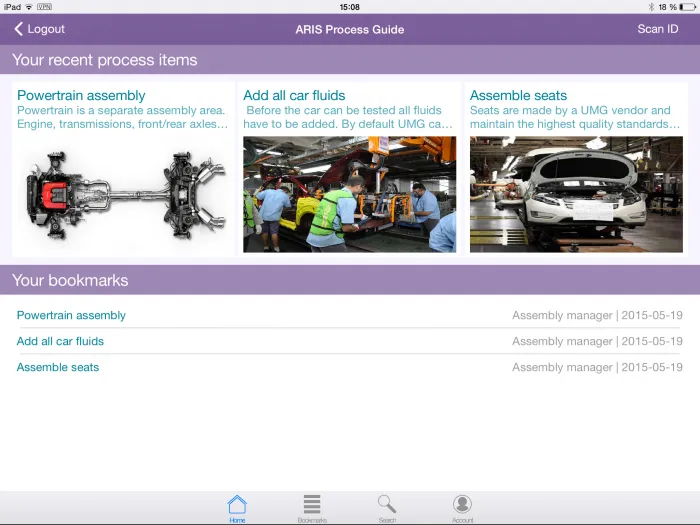Tap the 15:08 clock in status bar
This screenshot has height=525, width=700.
(x=350, y=7)
